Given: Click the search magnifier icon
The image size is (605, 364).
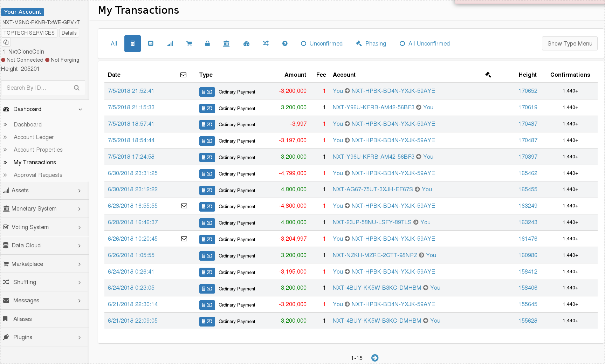Looking at the screenshot, I should point(77,88).
